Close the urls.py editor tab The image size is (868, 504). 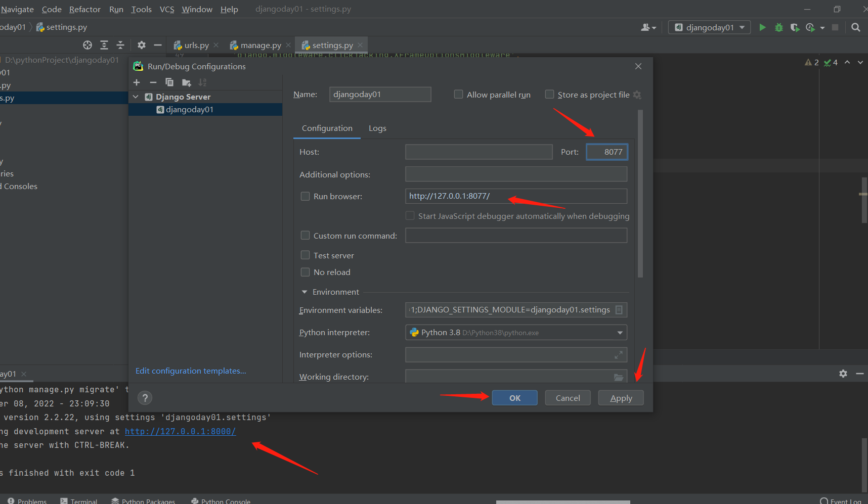pyautogui.click(x=216, y=45)
